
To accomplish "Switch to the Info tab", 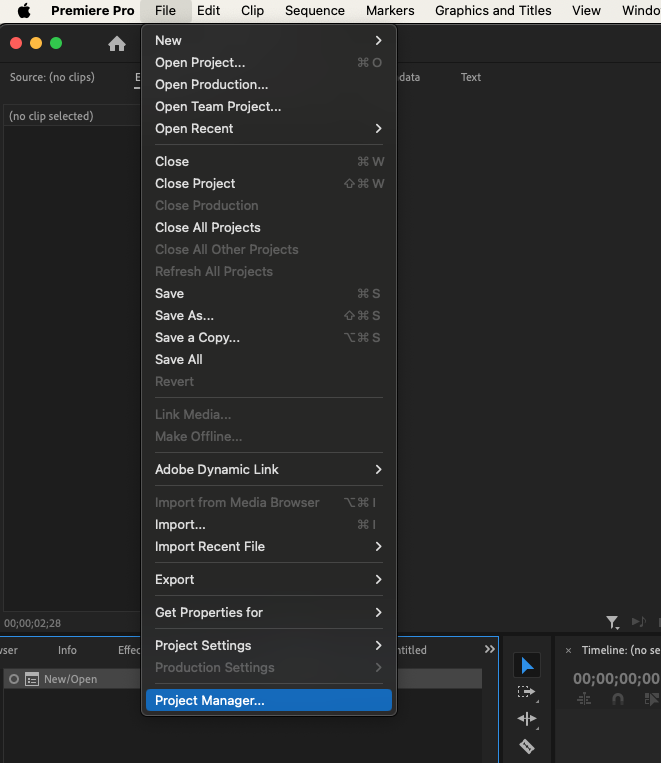I will pos(67,650).
